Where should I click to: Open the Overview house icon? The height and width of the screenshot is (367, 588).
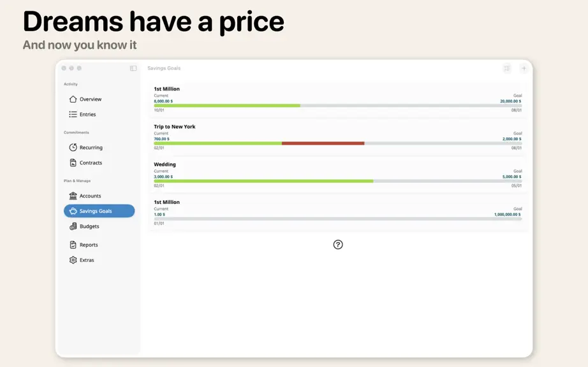73,99
